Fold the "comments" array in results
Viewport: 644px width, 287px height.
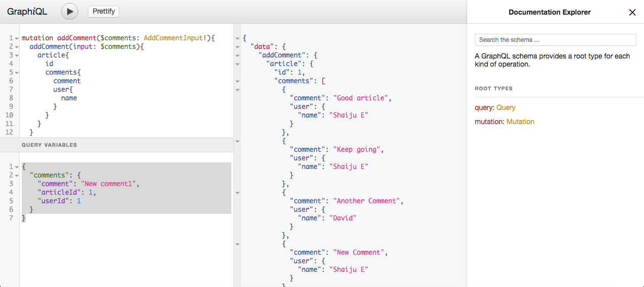(238, 81)
